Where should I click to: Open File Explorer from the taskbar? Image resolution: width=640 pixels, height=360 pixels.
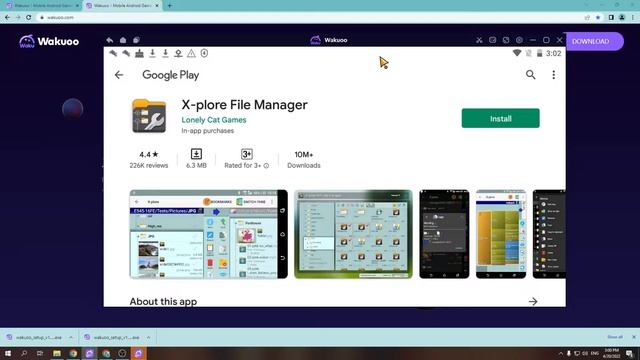click(x=57, y=353)
